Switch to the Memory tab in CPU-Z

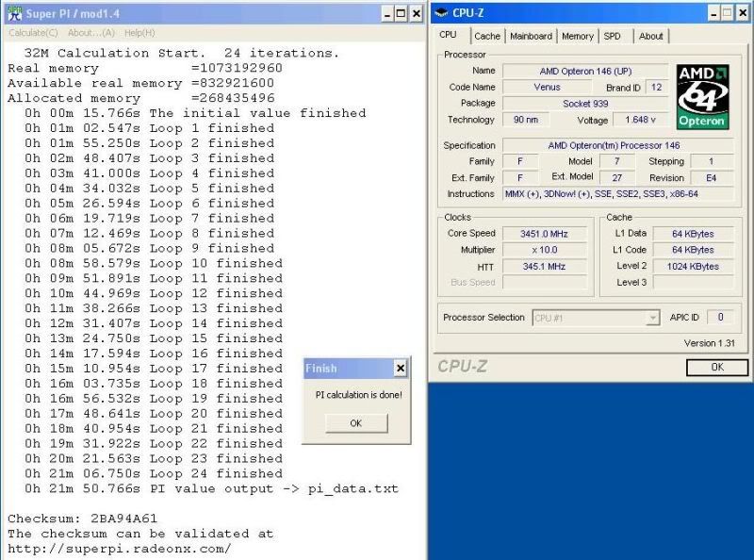[578, 36]
